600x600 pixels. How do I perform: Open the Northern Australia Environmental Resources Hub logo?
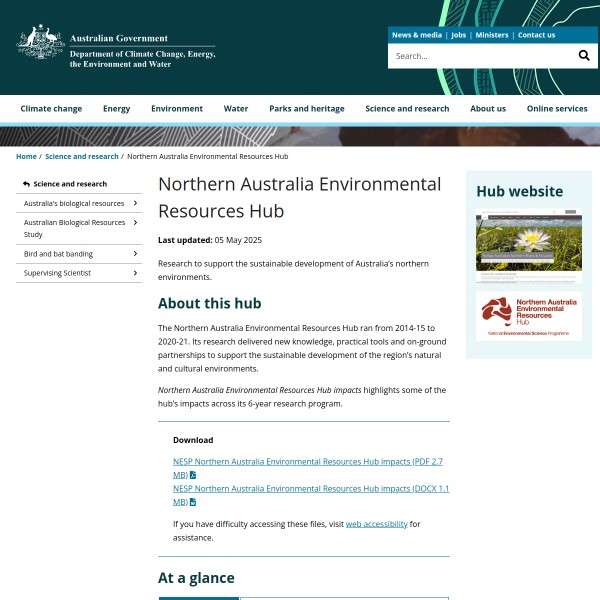coord(528,315)
